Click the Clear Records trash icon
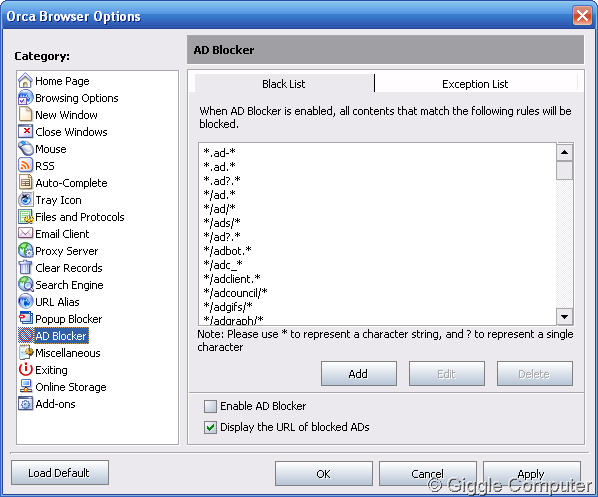 (25, 267)
